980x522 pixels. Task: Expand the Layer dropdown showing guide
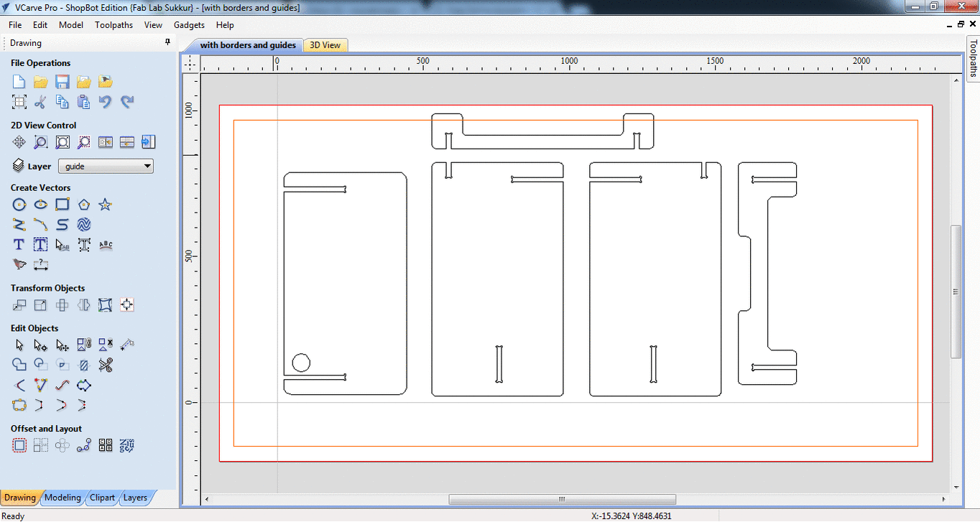pyautogui.click(x=106, y=166)
